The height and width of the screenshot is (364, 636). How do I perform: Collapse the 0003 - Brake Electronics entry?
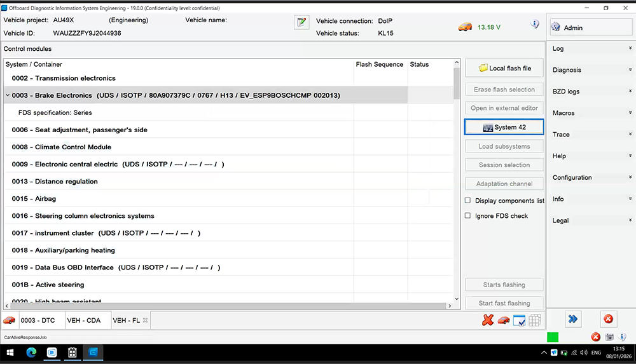7,95
